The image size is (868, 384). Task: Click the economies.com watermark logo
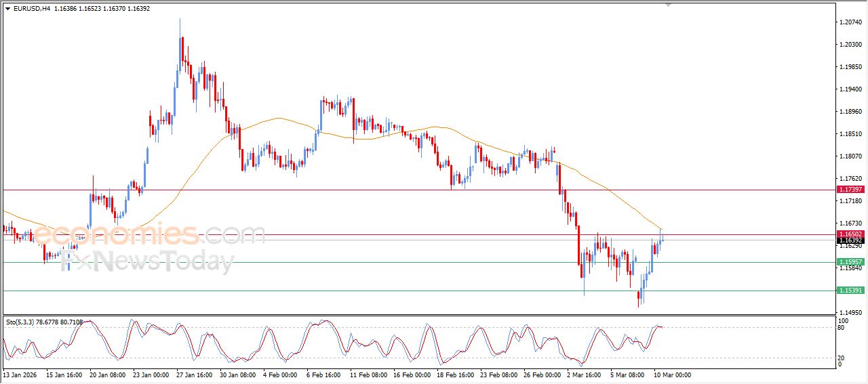149,235
